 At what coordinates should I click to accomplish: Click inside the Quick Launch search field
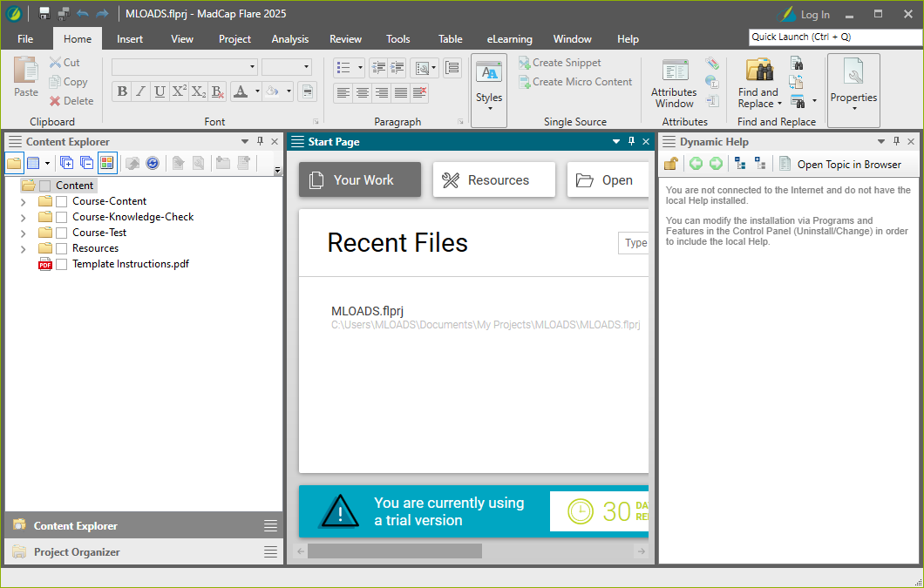tap(835, 37)
